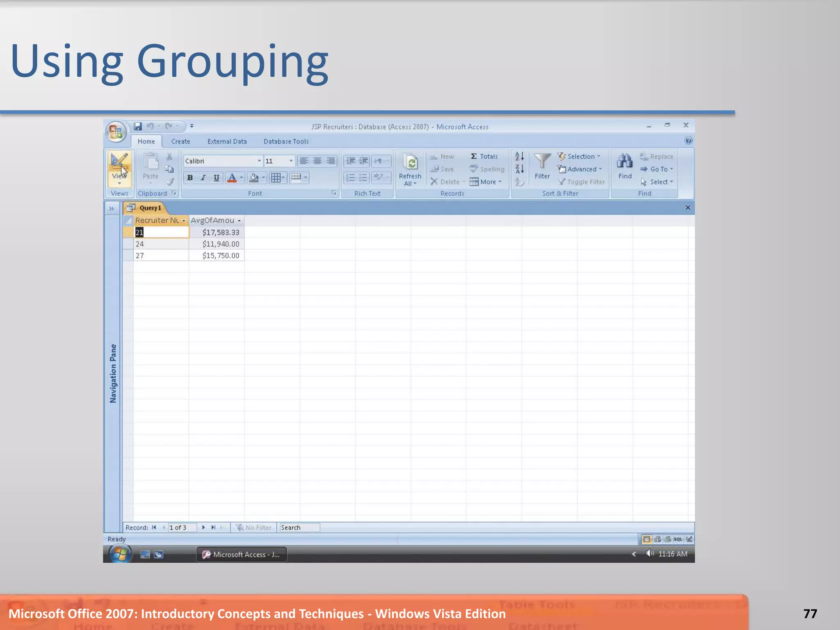
Task: Click the Save icon in Quick Access Toolbar
Action: 138,126
